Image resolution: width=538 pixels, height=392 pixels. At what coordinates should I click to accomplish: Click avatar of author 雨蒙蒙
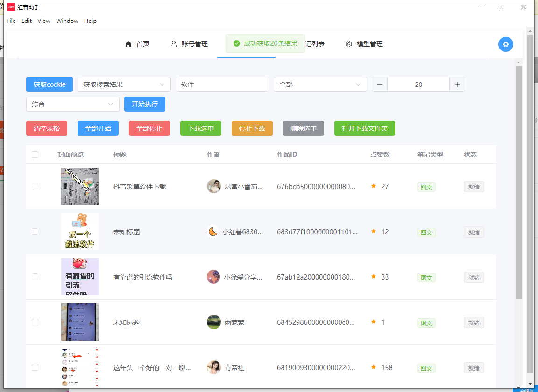(214, 322)
